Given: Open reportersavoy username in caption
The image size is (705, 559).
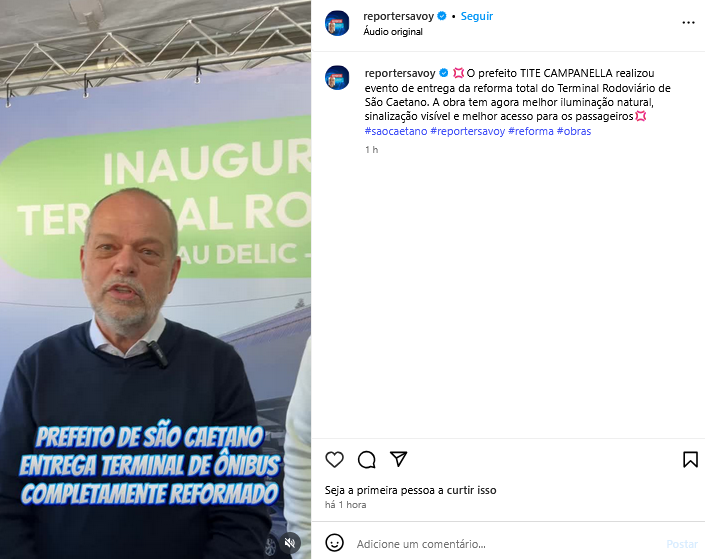Looking at the screenshot, I should (400, 73).
